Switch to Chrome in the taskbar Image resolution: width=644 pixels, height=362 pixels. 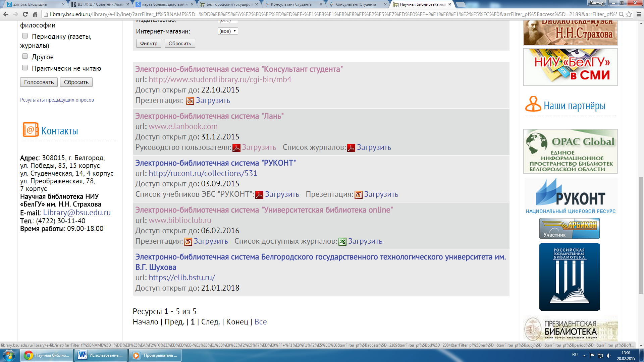[x=47, y=355]
